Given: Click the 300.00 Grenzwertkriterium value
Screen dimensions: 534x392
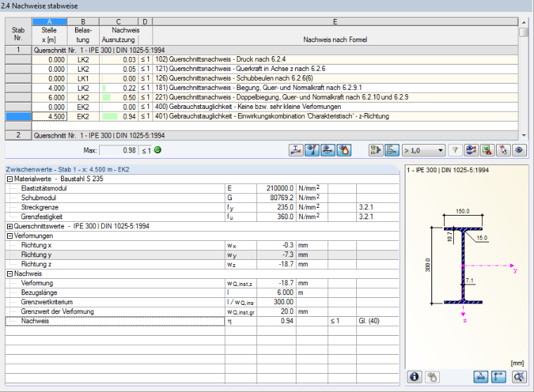Looking at the screenshot, I should pyautogui.click(x=277, y=302).
